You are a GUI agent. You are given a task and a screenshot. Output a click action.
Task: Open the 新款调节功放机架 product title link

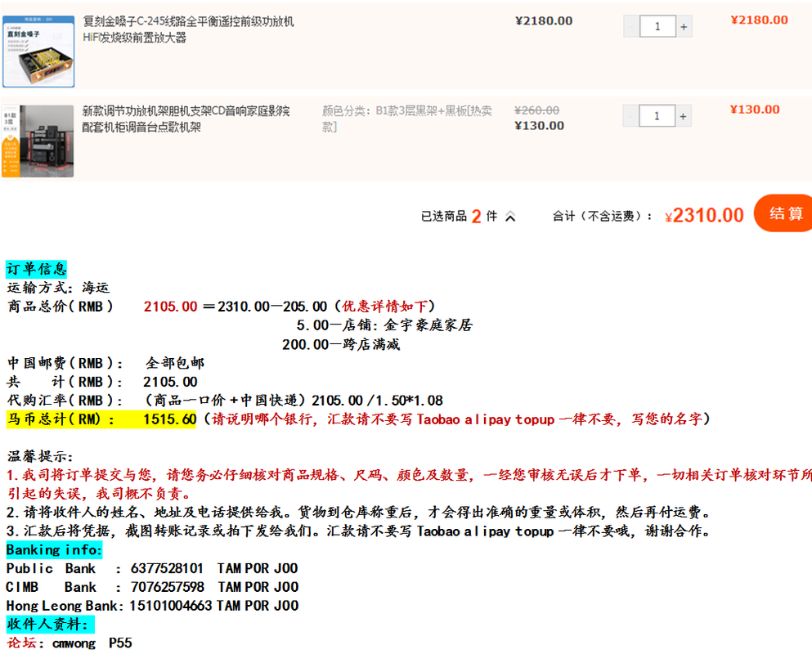(x=186, y=119)
